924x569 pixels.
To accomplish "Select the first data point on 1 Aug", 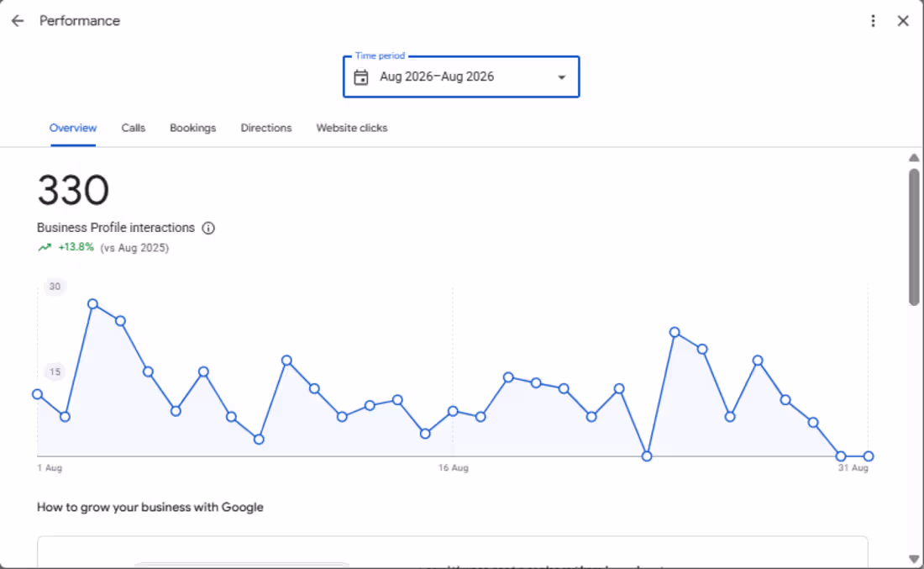I will 38,394.
